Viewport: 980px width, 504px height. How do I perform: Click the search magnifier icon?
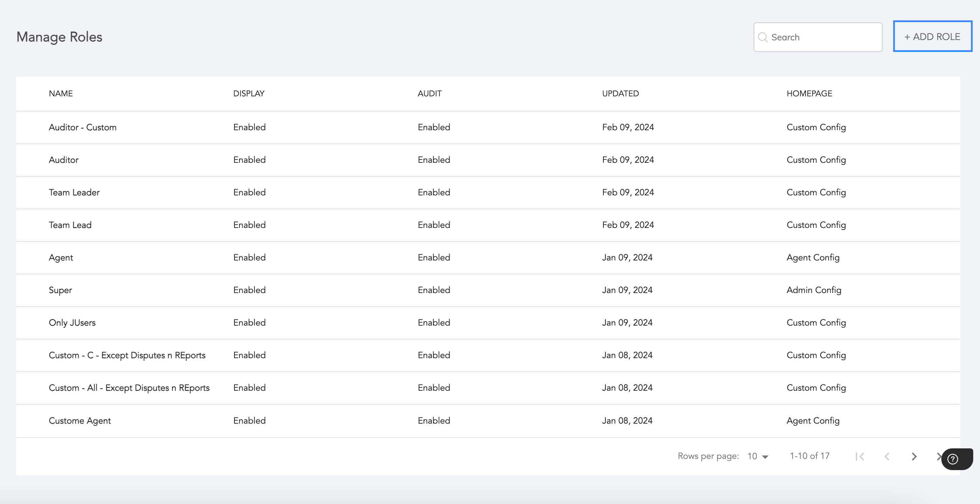[x=762, y=37]
